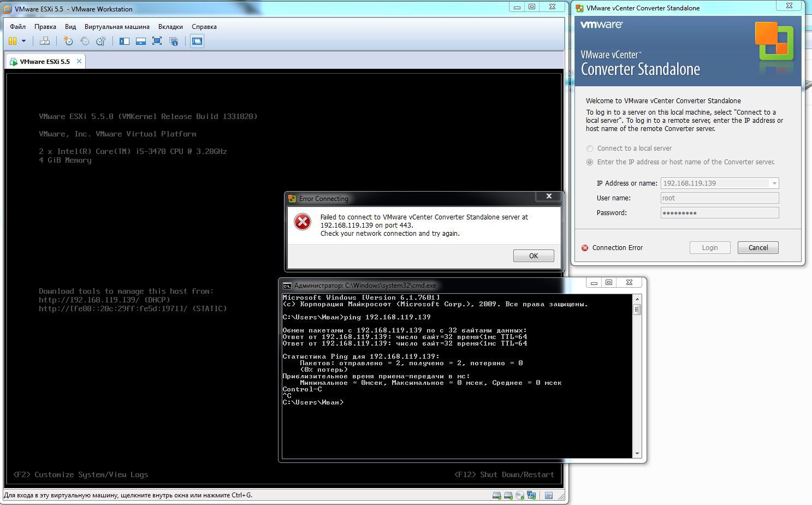Open the Справка menu
Screen dimensions: 812x505
(x=204, y=27)
